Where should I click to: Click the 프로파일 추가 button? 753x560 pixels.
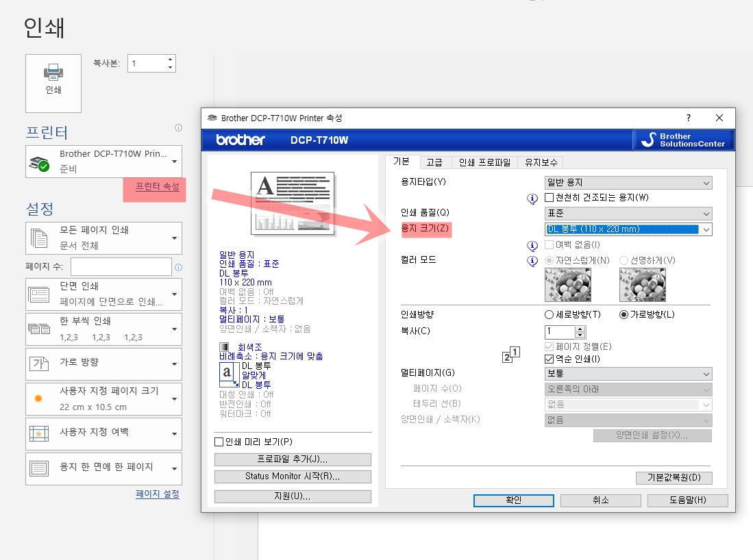[293, 459]
